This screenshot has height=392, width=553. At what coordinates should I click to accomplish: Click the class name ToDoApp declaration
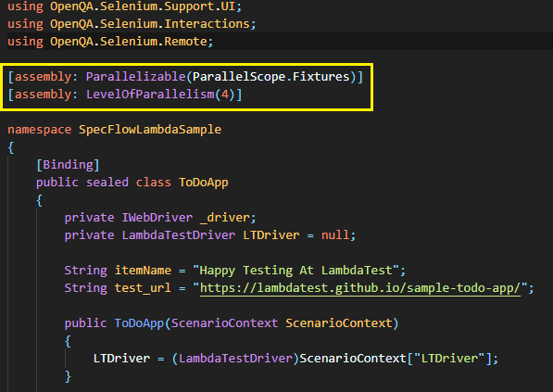[204, 183]
